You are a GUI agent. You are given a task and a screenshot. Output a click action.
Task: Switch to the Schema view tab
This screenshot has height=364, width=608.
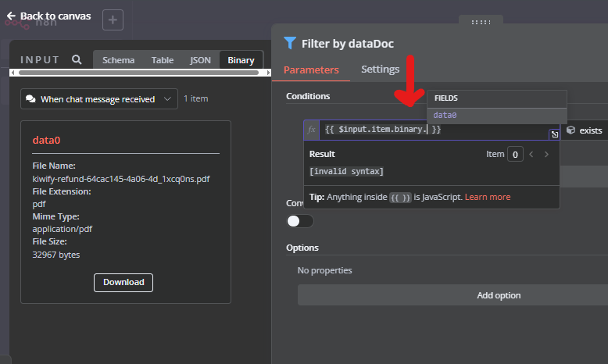pos(118,60)
